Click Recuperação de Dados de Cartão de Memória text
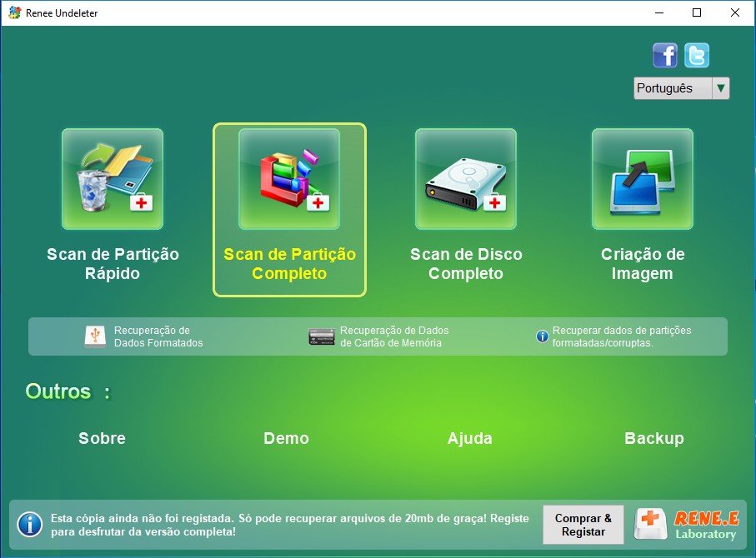The height and width of the screenshot is (558, 756). click(x=394, y=336)
